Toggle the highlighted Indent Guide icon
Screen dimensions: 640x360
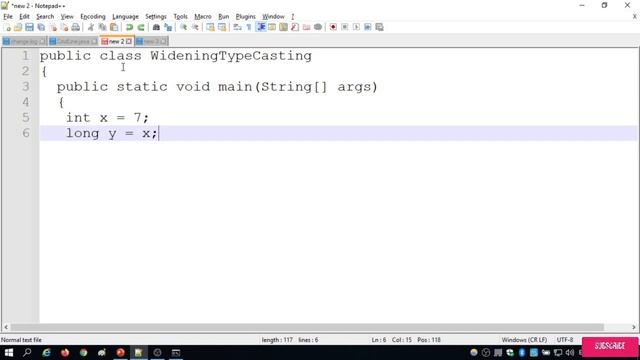tap(260, 27)
